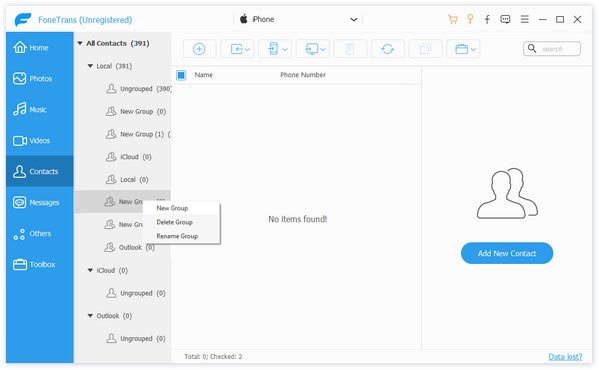Viewport: 599px width, 370px height.
Task: Collapse the iCloud (0) account
Action: (90, 270)
